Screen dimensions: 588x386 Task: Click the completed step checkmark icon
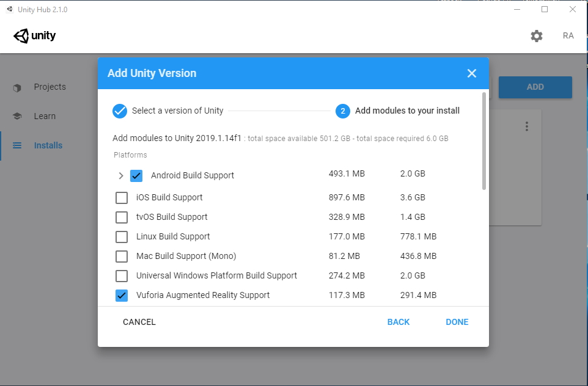[120, 111]
